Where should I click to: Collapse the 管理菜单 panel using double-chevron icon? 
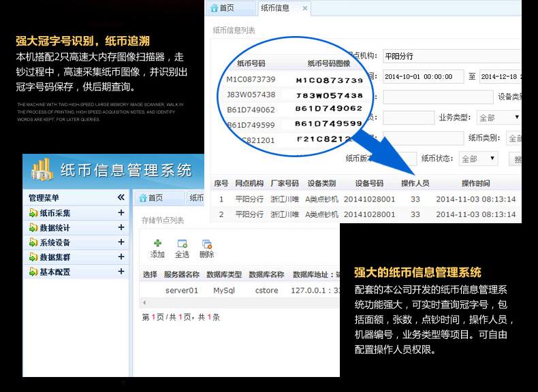(x=121, y=197)
